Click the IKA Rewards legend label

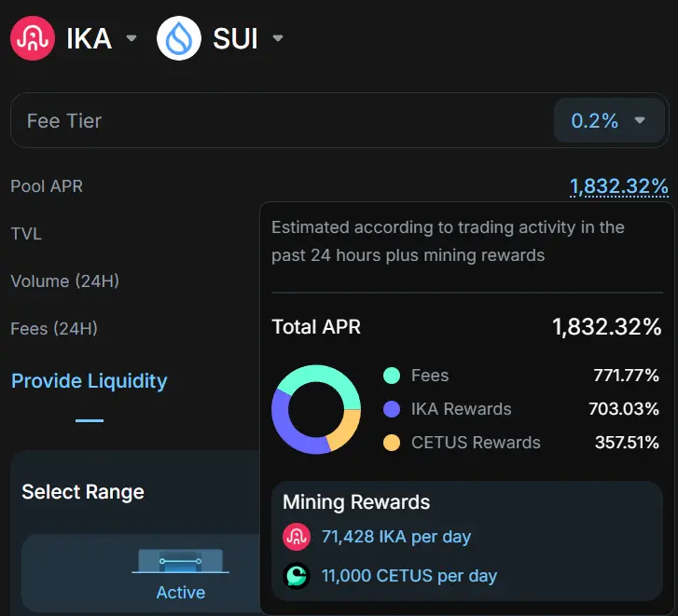[461, 409]
